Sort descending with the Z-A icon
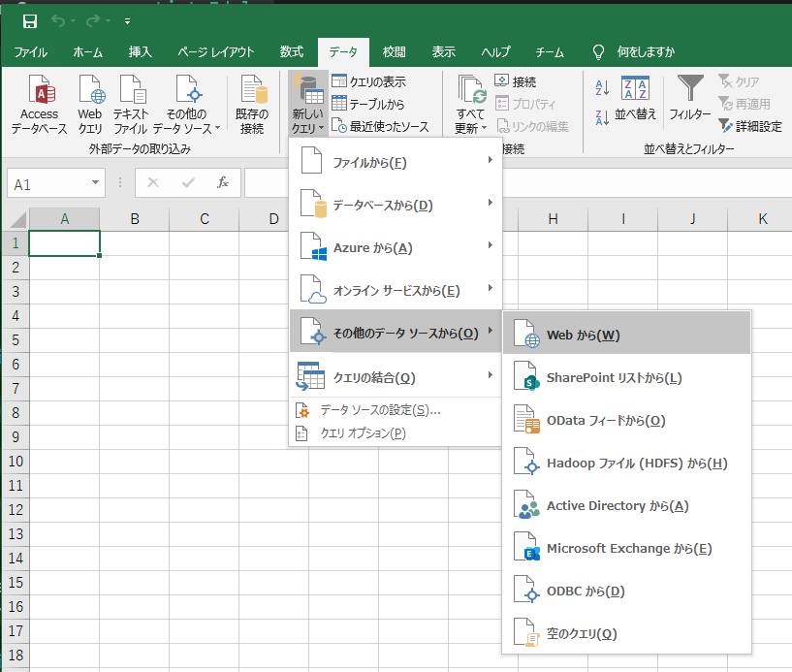 [x=602, y=117]
